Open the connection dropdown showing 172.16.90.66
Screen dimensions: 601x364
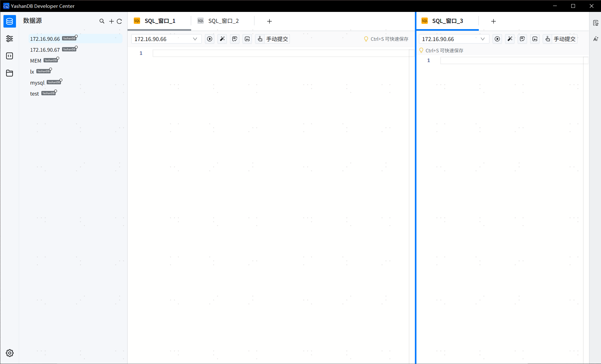[x=166, y=39]
